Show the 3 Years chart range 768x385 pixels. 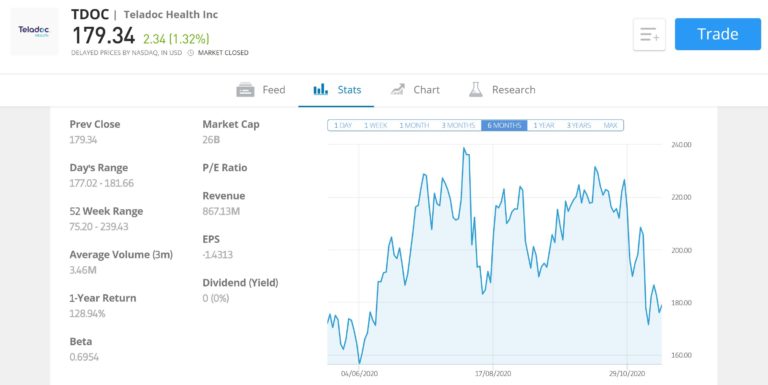[x=579, y=125]
